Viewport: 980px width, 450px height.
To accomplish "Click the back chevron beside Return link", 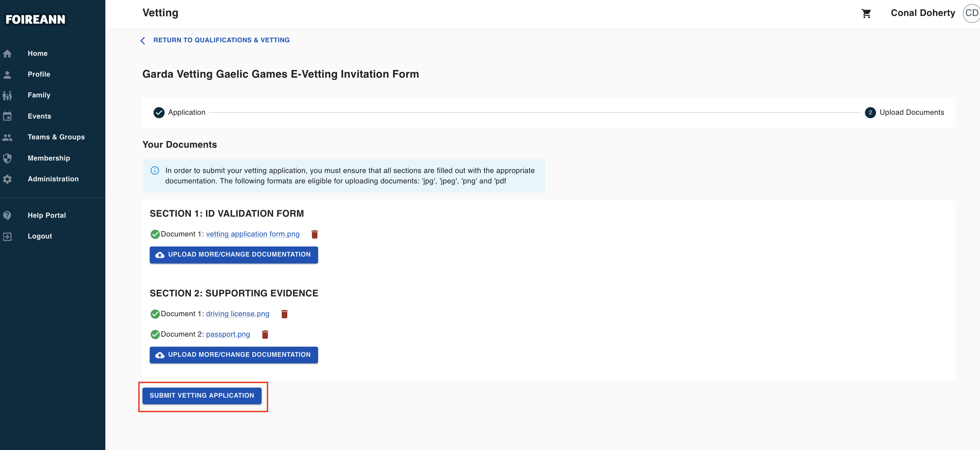I will (x=143, y=40).
